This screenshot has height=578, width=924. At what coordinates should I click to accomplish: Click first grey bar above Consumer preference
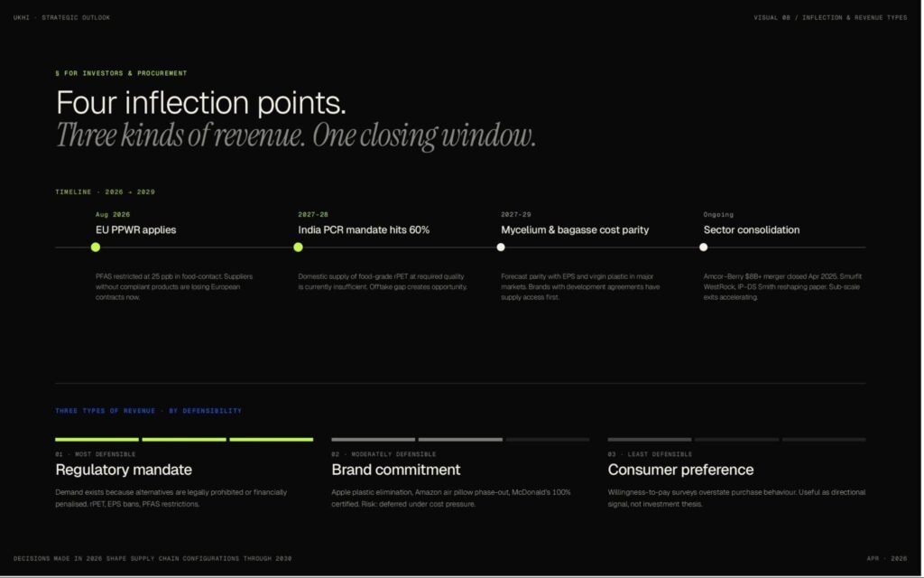pos(650,440)
